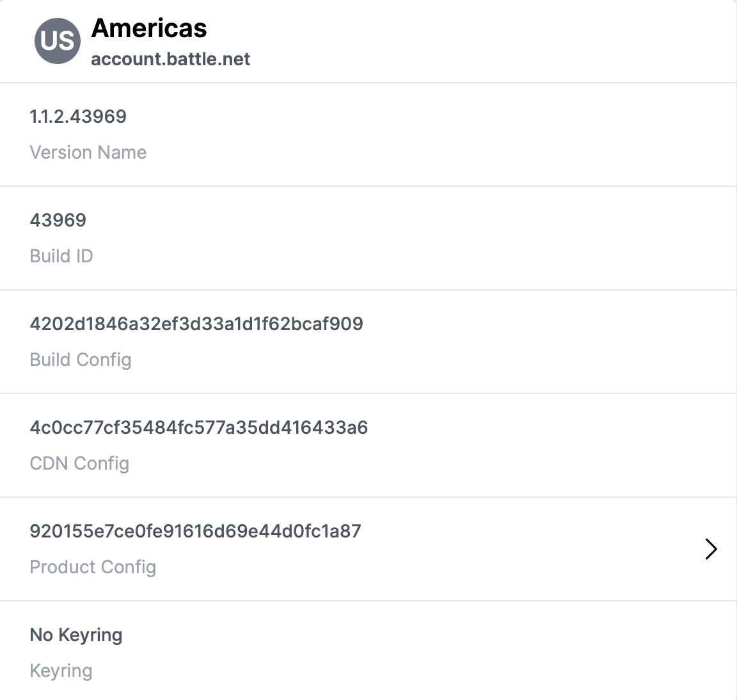This screenshot has width=737, height=700.
Task: Select the CDN Config hash 4c0cc77cf354...
Action: 199,427
